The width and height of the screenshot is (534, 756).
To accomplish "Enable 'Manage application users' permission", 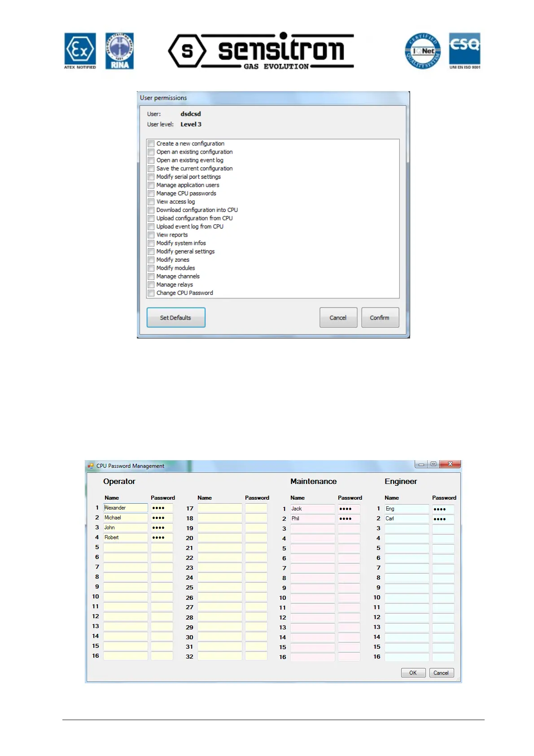I will [x=151, y=185].
